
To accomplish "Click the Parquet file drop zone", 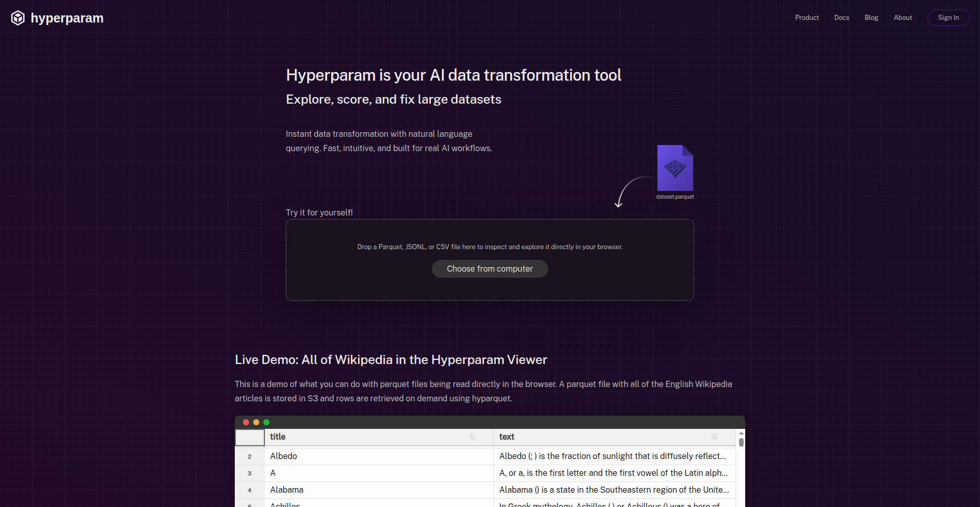I will [x=489, y=247].
